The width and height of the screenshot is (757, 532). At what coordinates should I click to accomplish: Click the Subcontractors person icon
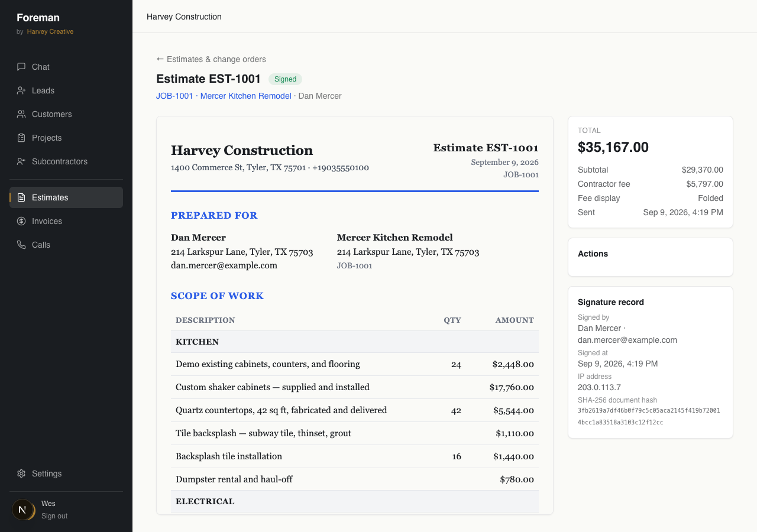[21, 161]
